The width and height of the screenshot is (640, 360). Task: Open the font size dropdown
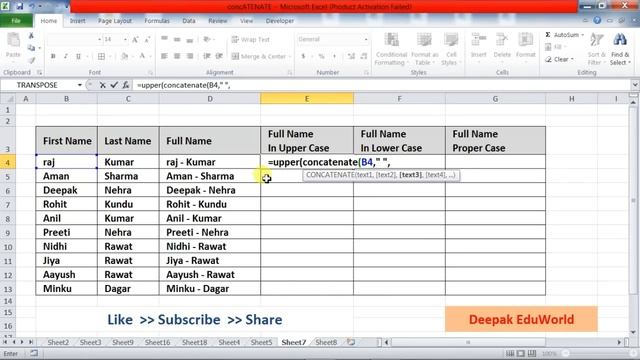coord(125,40)
